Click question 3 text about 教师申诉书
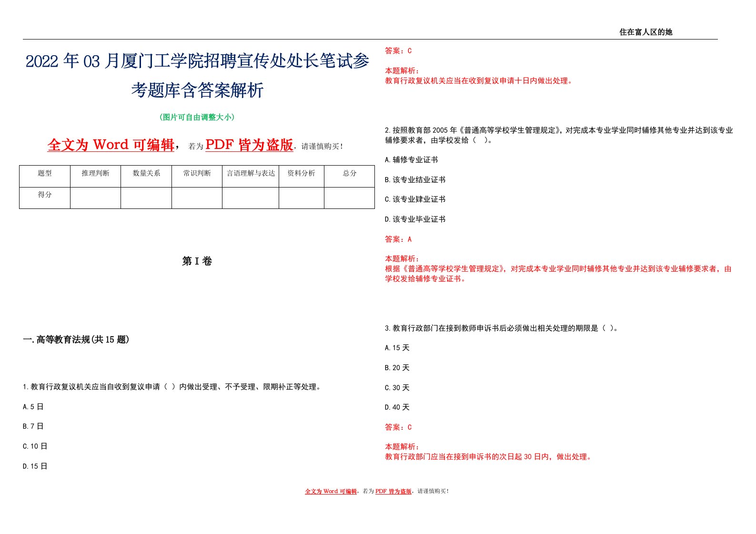 point(502,328)
